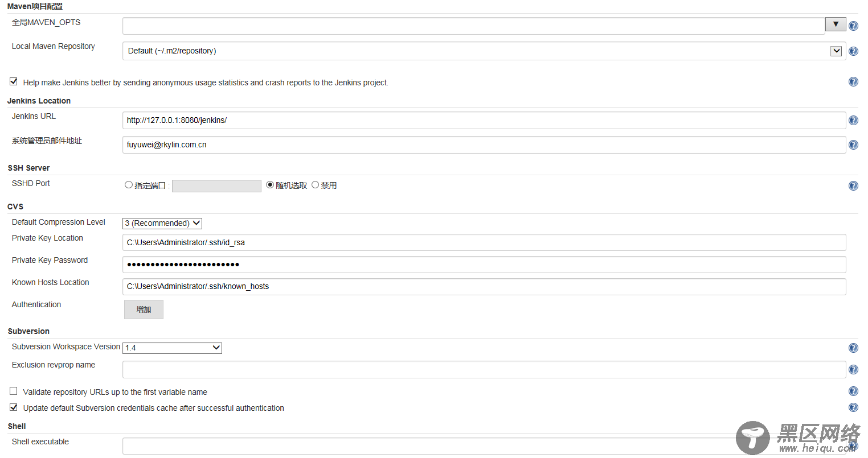Open help for 系统管理员邮件地址 field

click(853, 145)
